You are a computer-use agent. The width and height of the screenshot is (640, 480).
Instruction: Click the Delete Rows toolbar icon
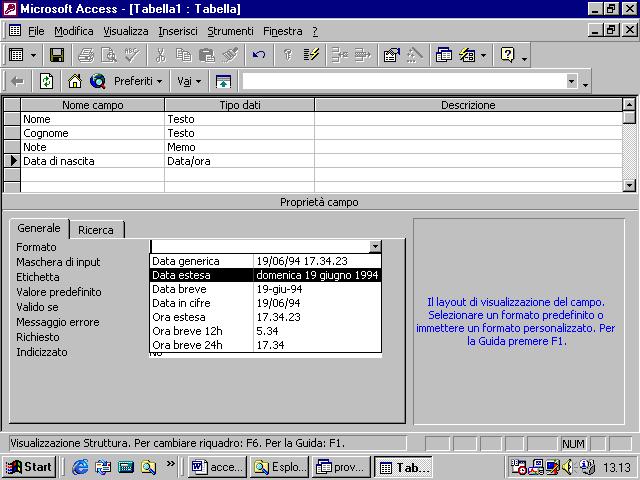(x=362, y=55)
